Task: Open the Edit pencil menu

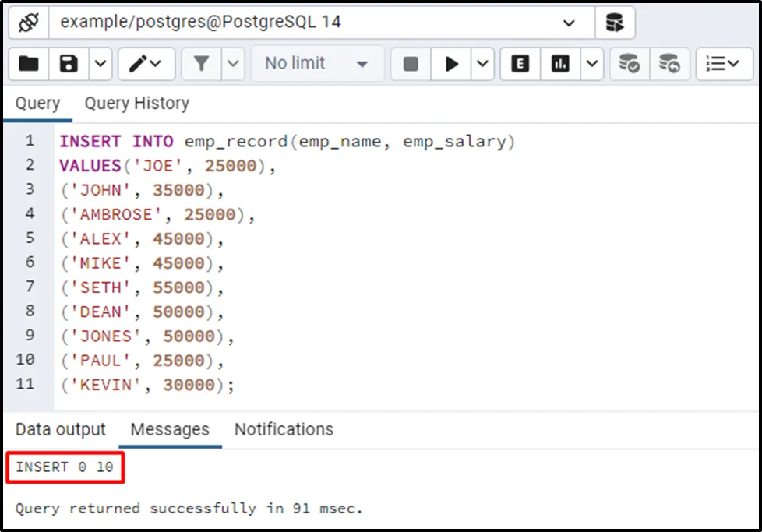Action: pyautogui.click(x=146, y=64)
